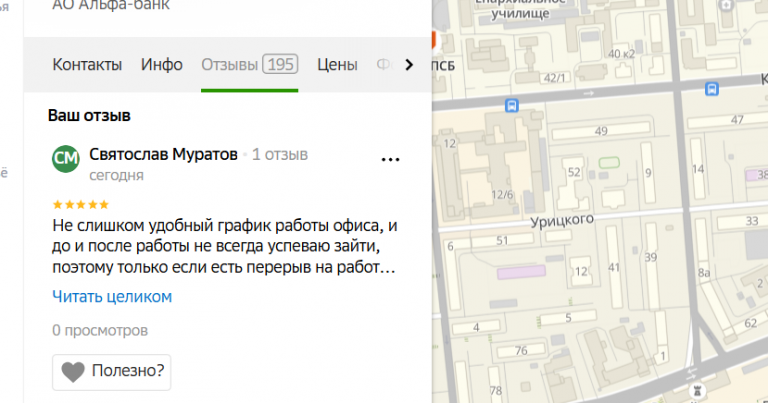Click building 40 к2 on the map
Screen dimensions: 768x403
621,54
